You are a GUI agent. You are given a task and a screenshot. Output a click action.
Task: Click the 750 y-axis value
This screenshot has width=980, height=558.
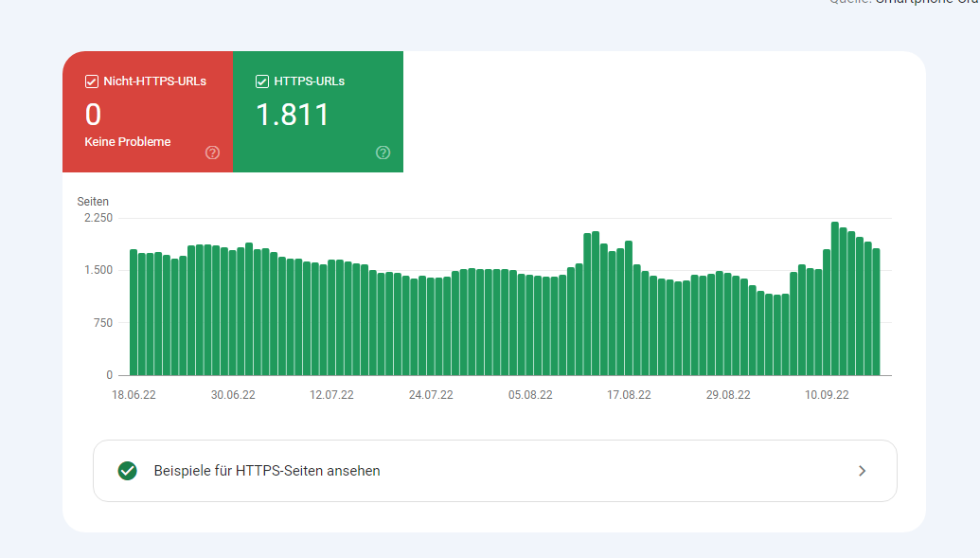pyautogui.click(x=103, y=323)
